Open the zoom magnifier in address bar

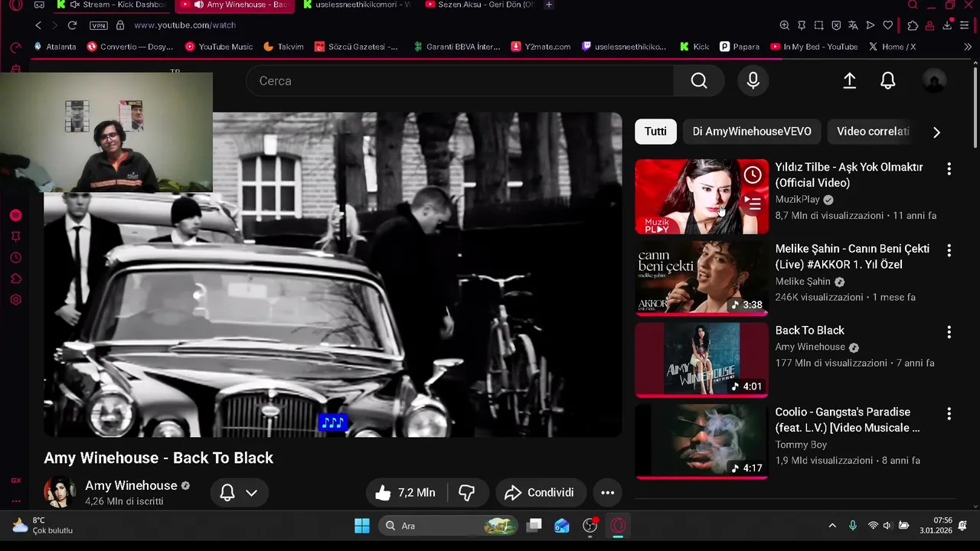tap(785, 25)
